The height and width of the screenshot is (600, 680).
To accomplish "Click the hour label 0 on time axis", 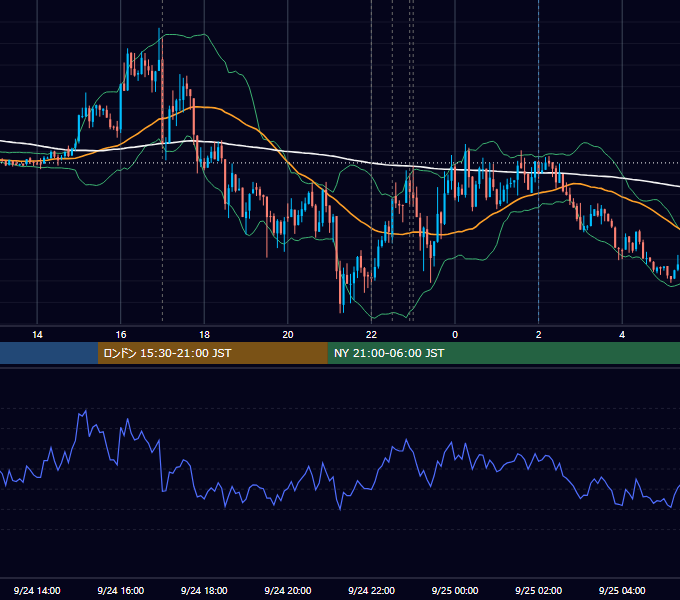I will (x=455, y=335).
